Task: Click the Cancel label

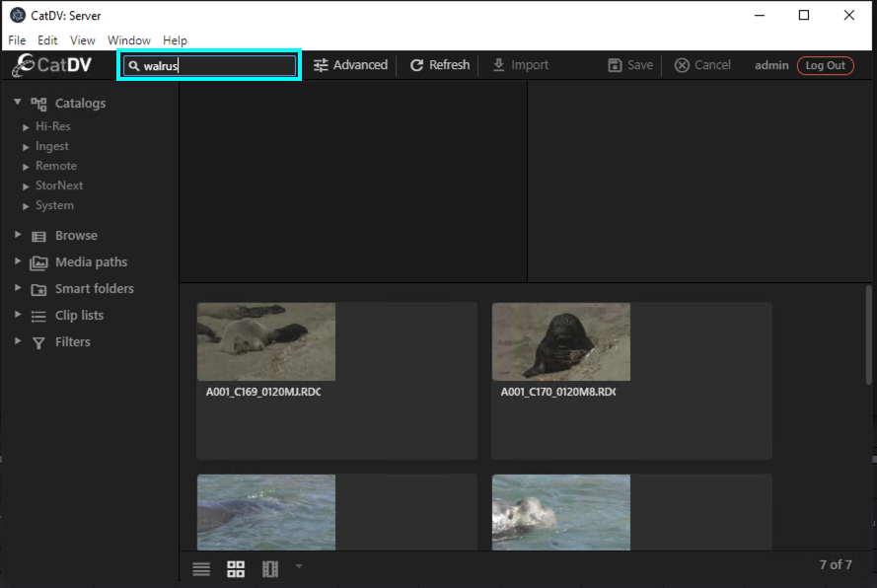Action: click(x=712, y=65)
